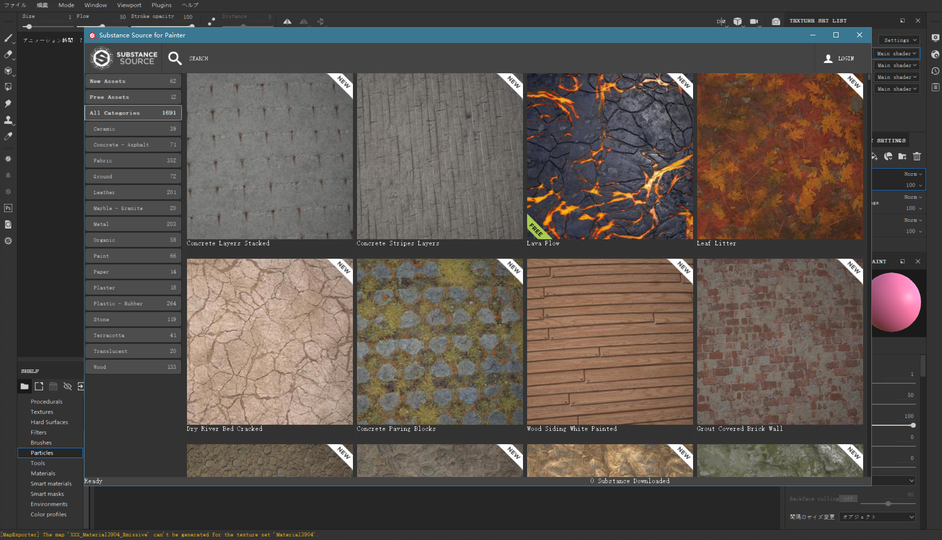Screen dimensions: 942x540
Task: Open the Lava Flow material thumbnail
Action: pos(610,156)
